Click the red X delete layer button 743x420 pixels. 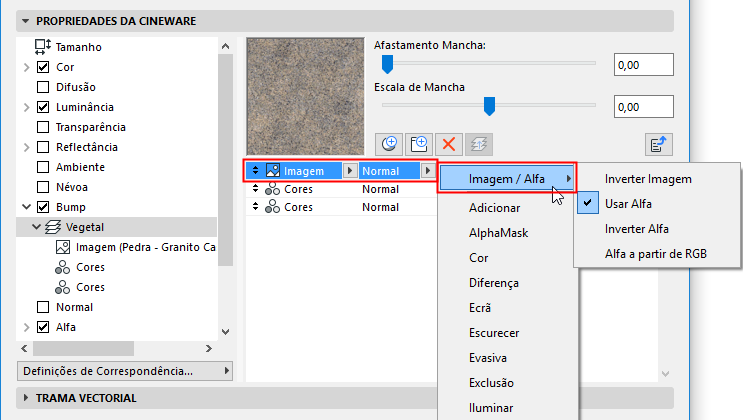click(449, 144)
